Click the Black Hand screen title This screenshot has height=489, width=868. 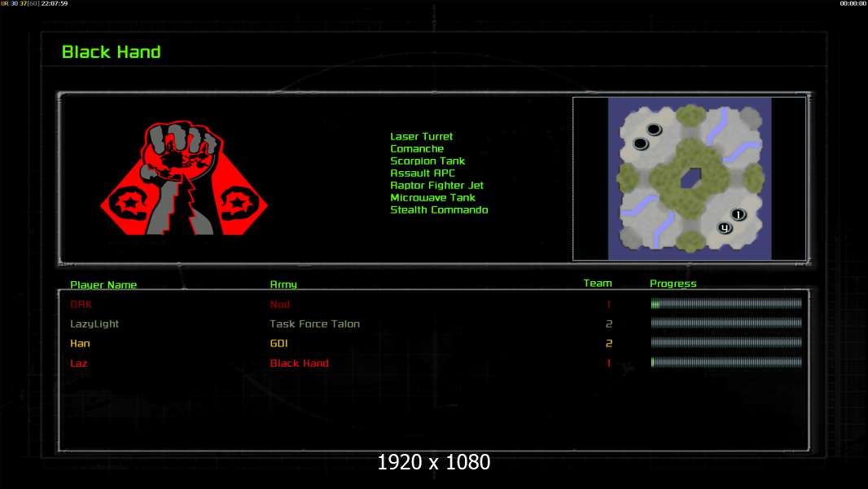click(112, 52)
